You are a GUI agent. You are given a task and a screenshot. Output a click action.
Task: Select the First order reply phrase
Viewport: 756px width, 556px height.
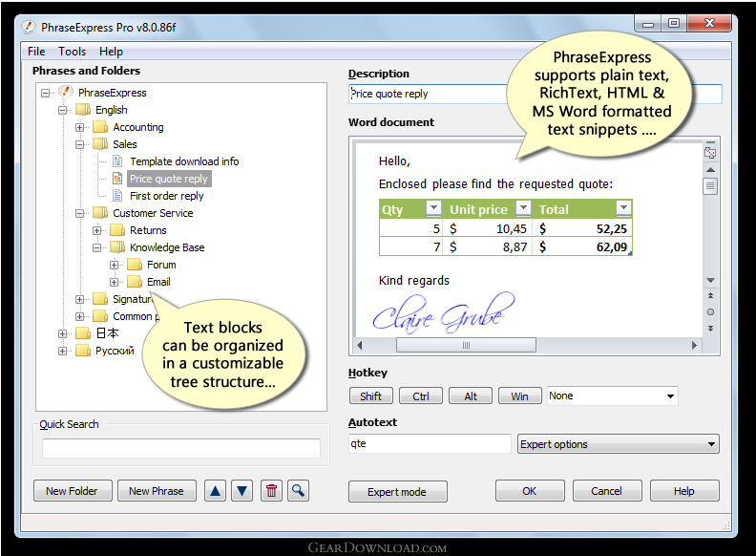(167, 196)
